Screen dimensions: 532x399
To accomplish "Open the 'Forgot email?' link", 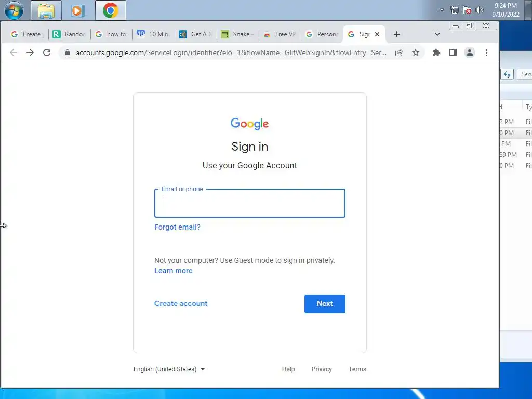I will click(178, 227).
